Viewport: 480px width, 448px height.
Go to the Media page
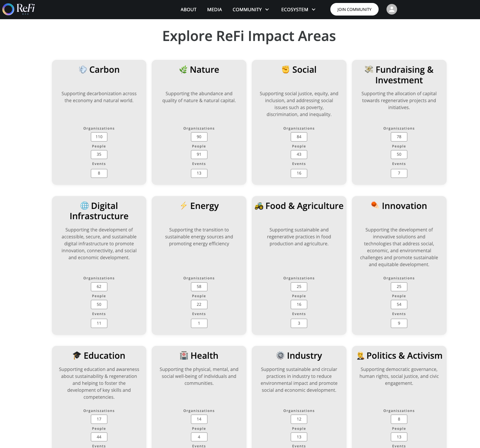(x=214, y=10)
